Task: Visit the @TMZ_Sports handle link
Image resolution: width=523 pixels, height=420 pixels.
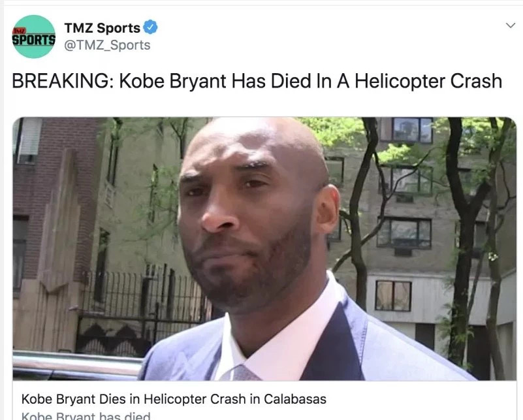Action: click(x=107, y=45)
